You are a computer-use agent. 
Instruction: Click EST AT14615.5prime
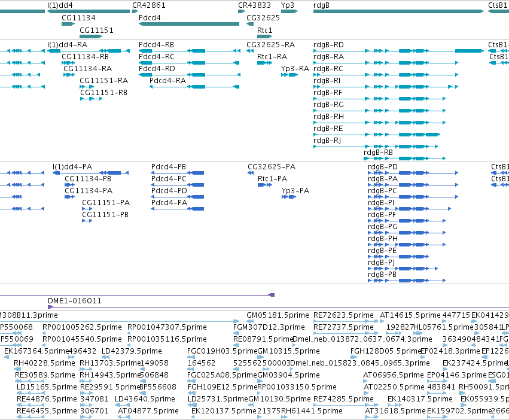click(410, 315)
